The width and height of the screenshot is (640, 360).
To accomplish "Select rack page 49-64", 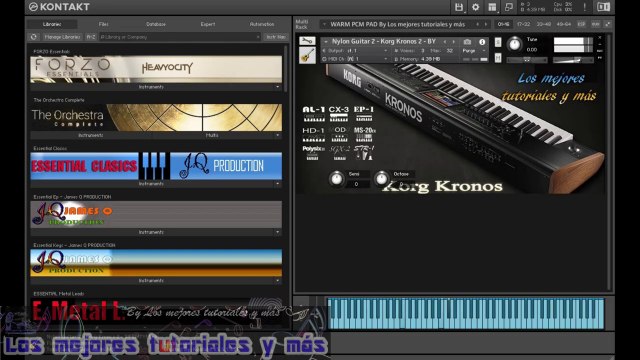I will [x=564, y=24].
